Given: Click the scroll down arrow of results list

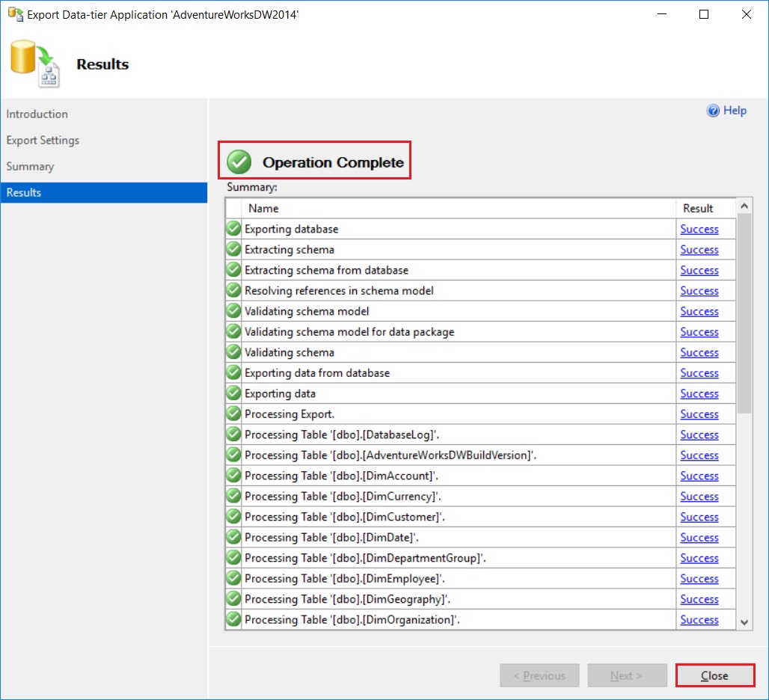Looking at the screenshot, I should (x=744, y=622).
